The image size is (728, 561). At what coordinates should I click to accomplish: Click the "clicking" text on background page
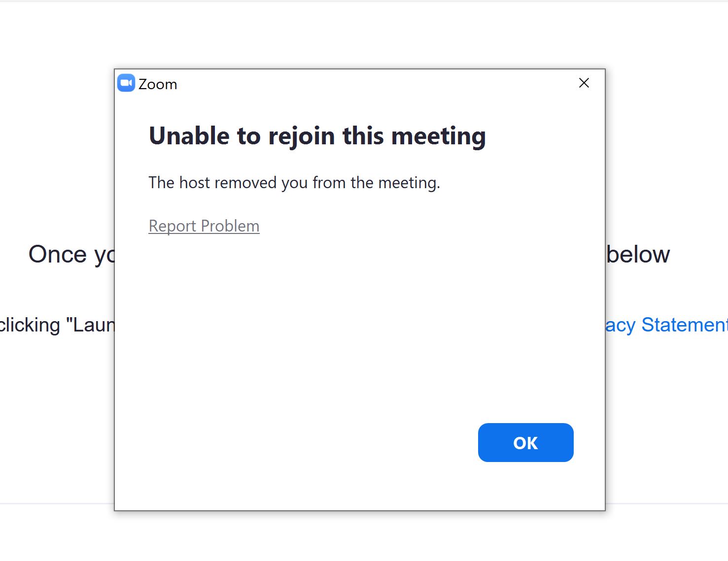[x=30, y=325]
